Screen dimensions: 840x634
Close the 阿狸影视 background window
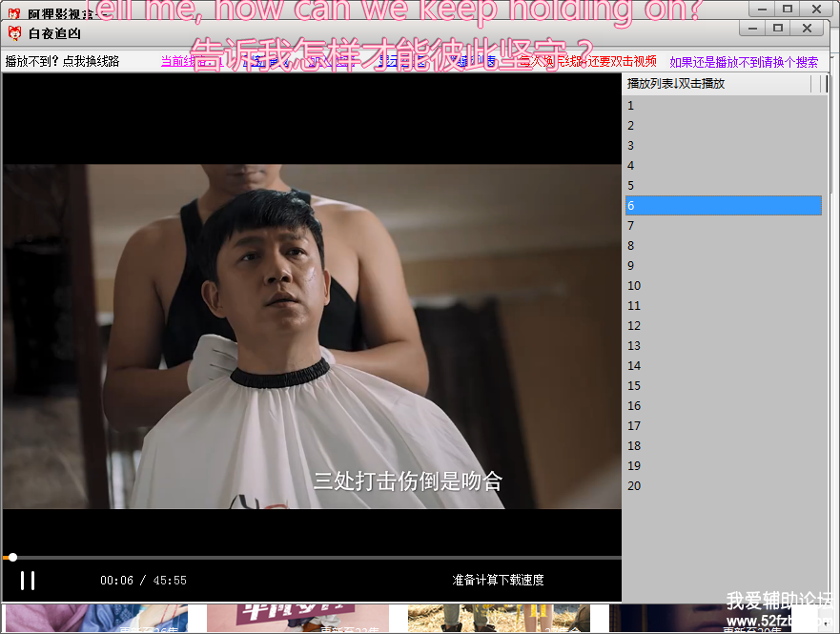816,9
